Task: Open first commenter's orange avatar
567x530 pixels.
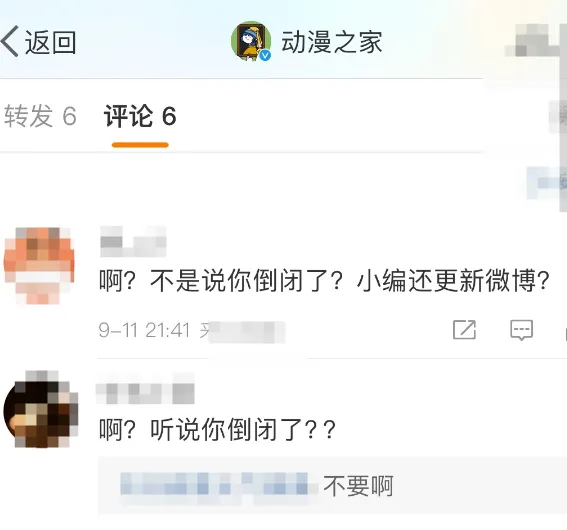Action: pyautogui.click(x=39, y=265)
